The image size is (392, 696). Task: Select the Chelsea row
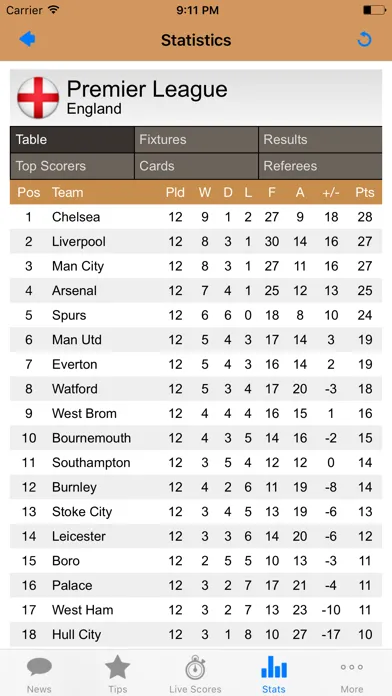[x=196, y=217]
